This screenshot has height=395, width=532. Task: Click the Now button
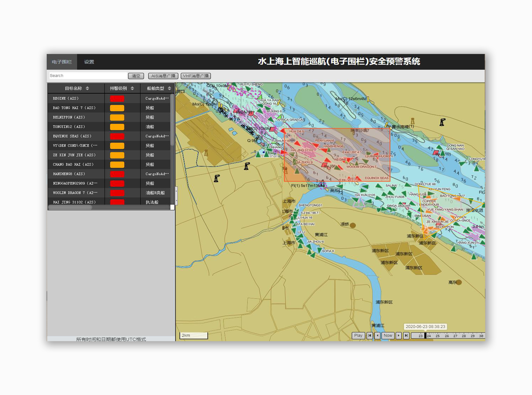388,336
